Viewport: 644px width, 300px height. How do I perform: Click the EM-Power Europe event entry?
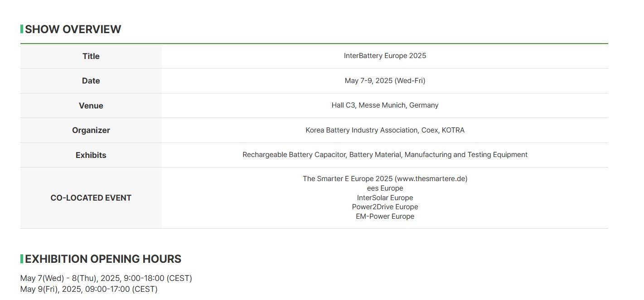pyautogui.click(x=385, y=216)
